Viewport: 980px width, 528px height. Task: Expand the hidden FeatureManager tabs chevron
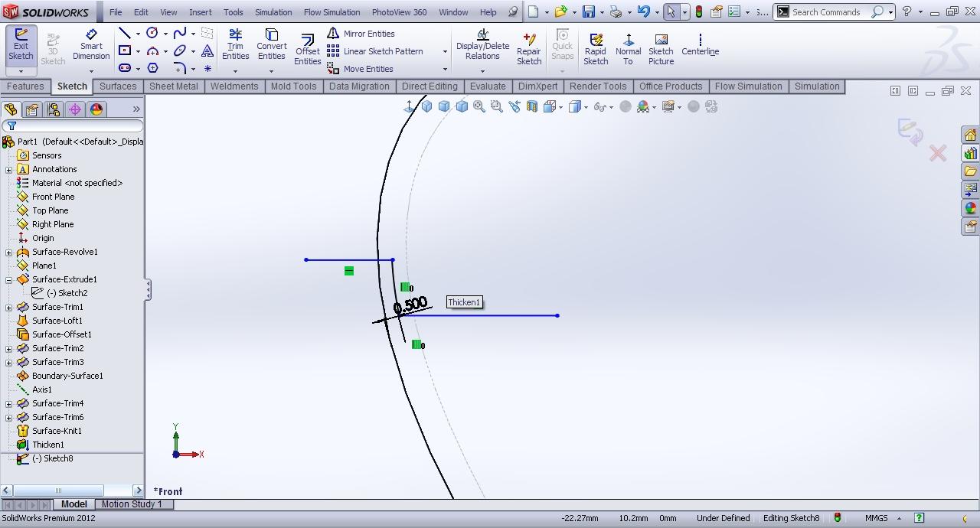[136, 109]
